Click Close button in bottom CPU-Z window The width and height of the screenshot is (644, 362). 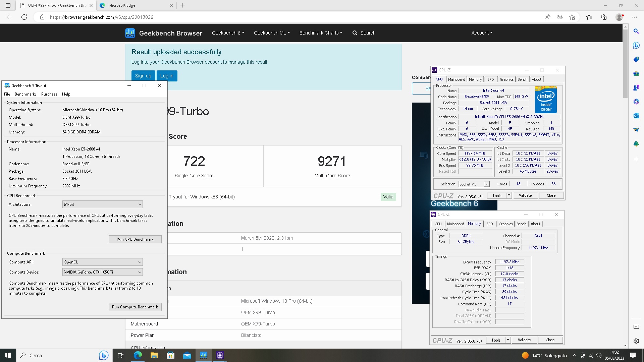point(550,340)
